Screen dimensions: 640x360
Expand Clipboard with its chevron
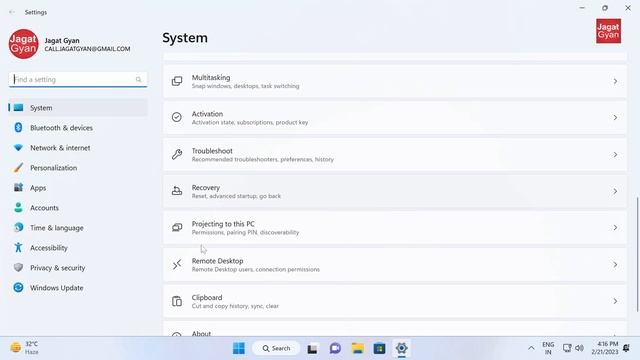pos(615,301)
